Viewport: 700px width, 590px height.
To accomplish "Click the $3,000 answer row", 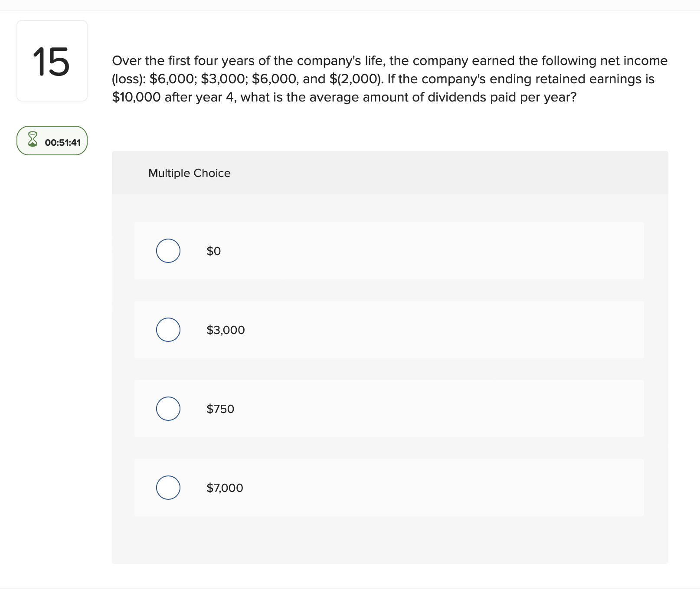I will click(x=389, y=330).
